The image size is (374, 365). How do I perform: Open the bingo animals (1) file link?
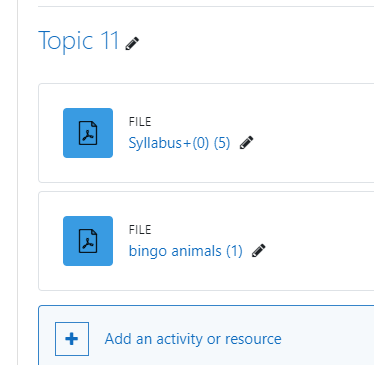tap(186, 251)
